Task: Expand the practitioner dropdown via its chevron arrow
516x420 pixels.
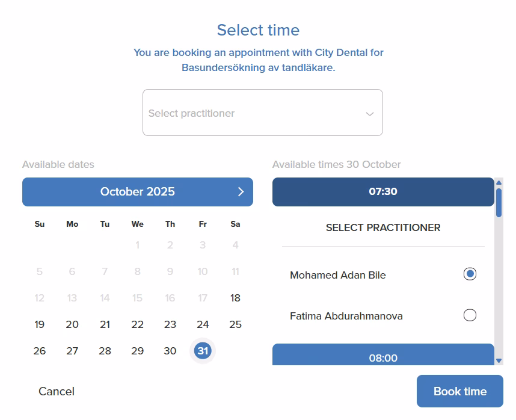Action: pos(369,113)
